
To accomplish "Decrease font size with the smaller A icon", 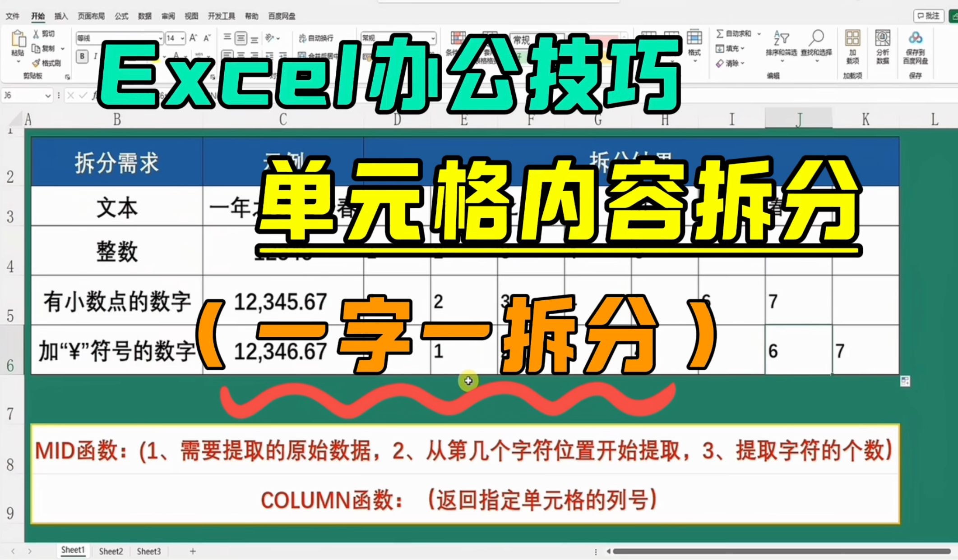I will 207,38.
